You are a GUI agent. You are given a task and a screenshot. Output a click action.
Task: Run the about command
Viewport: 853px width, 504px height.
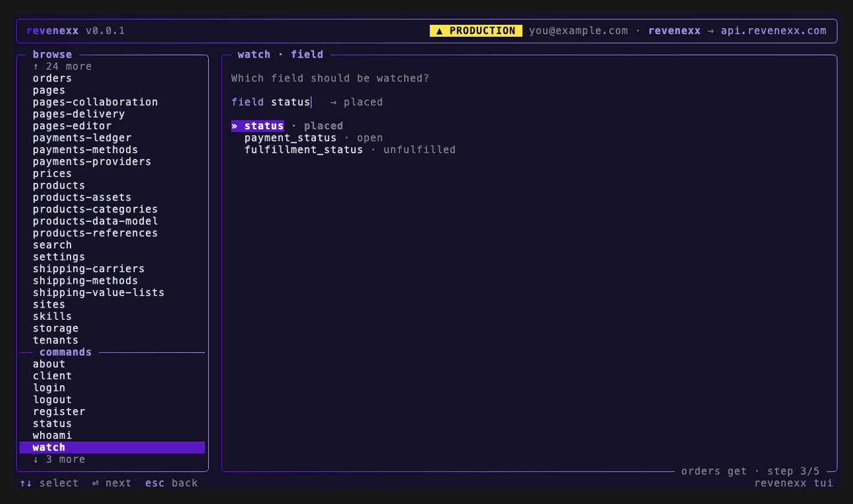49,364
